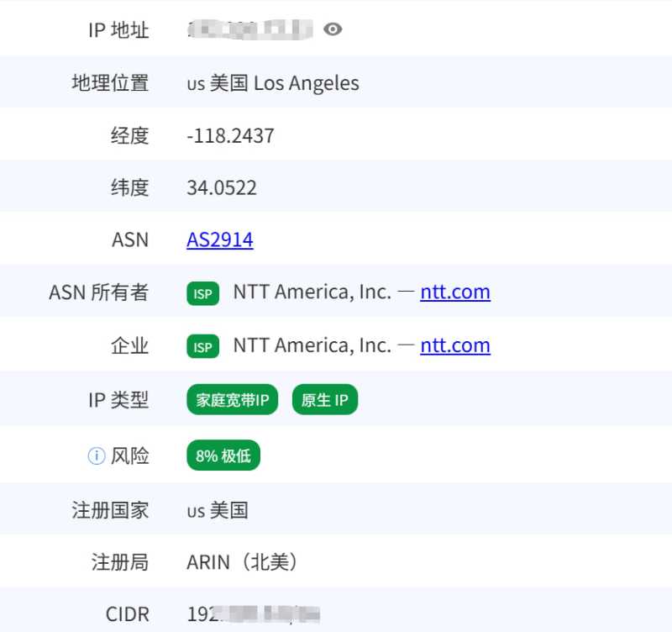Screen dimensions: 672x632
Task: Click the info icon next to 风险
Action: click(97, 456)
